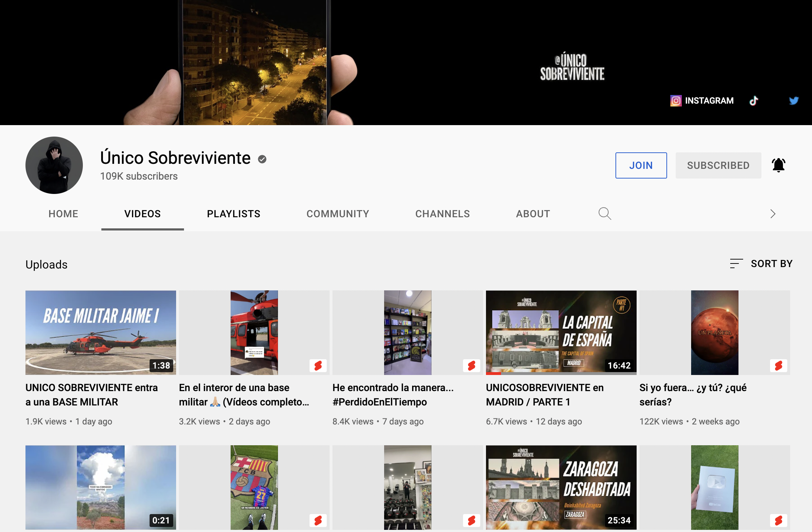Screen dimensions: 812x532
Task: Open the BASE MILITAR JAIME I thumbnail
Action: pyautogui.click(x=100, y=332)
